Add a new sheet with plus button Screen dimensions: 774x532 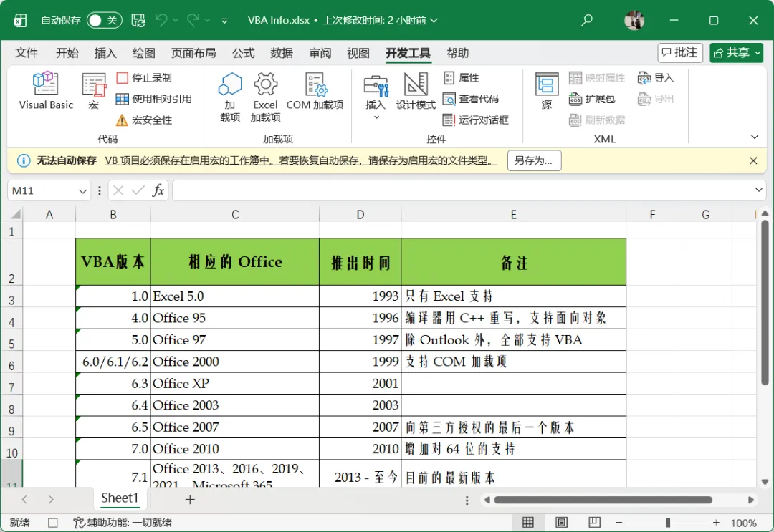click(189, 500)
